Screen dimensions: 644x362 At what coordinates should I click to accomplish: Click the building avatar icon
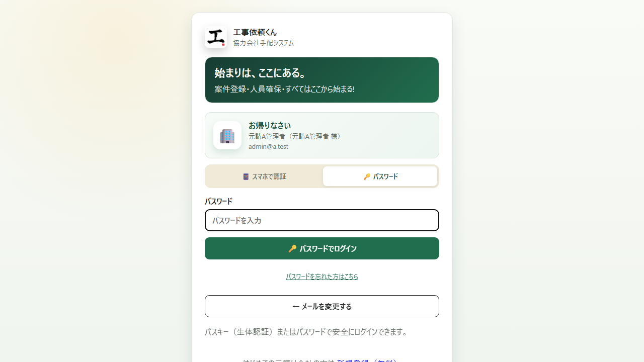click(227, 135)
